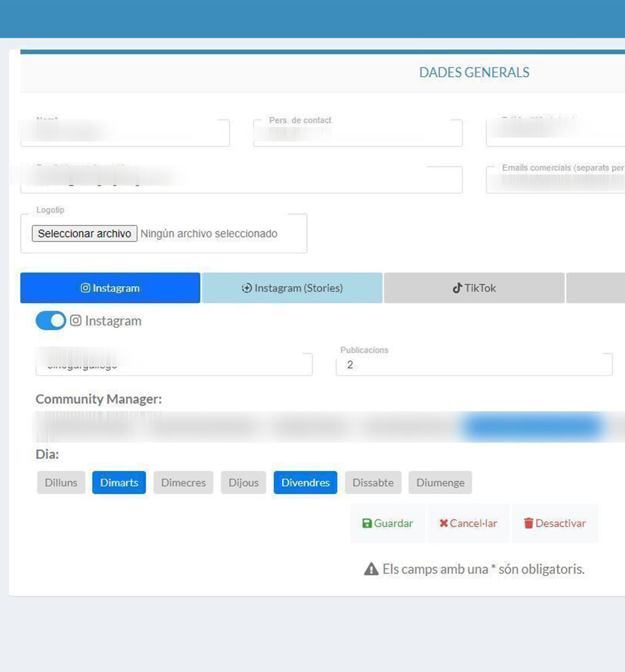Select the Dissabte day button
The height and width of the screenshot is (672, 625).
372,483
